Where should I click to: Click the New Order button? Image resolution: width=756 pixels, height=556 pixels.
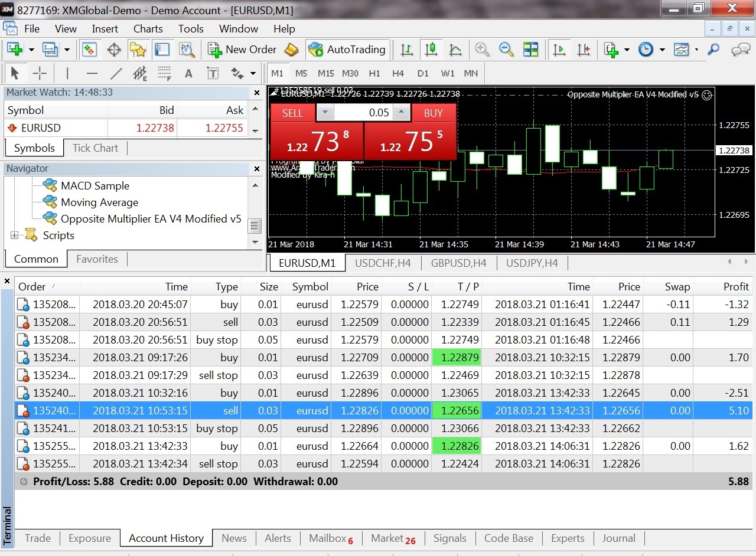[242, 50]
